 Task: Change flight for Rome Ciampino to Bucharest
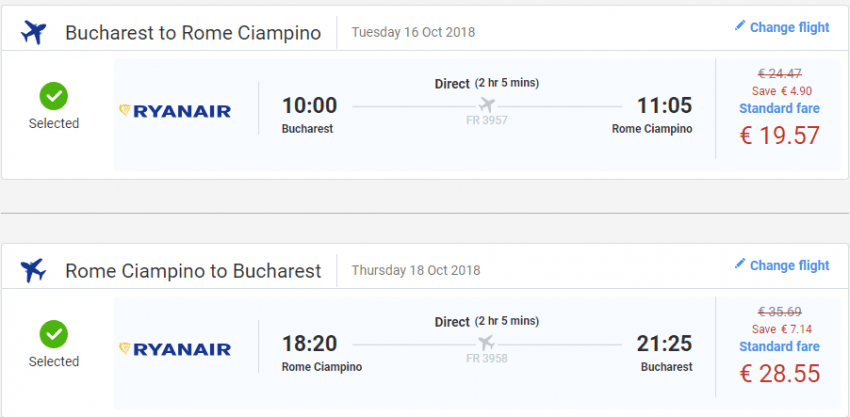[x=789, y=265]
